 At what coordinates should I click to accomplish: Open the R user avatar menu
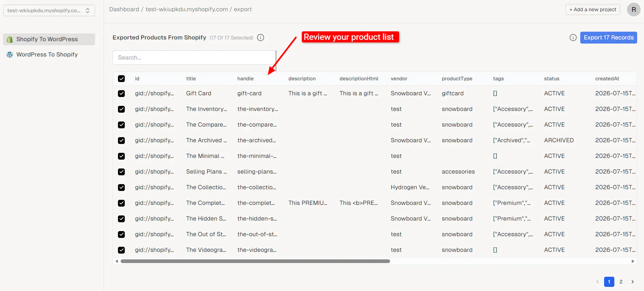point(633,10)
